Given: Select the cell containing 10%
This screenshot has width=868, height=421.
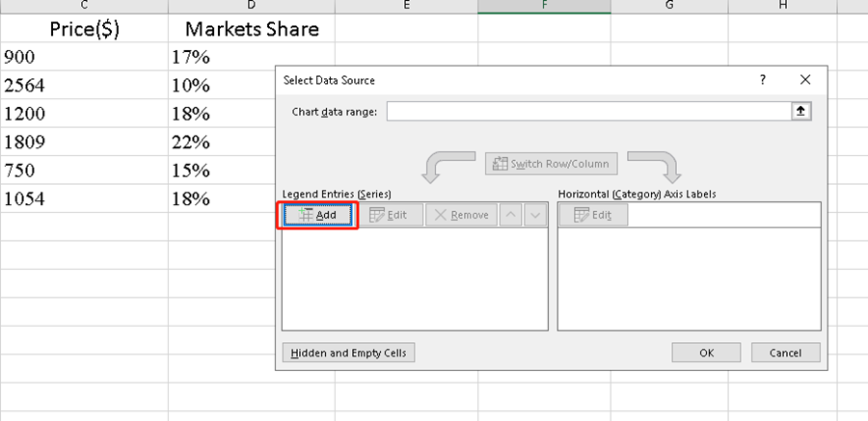Looking at the screenshot, I should tap(222, 85).
